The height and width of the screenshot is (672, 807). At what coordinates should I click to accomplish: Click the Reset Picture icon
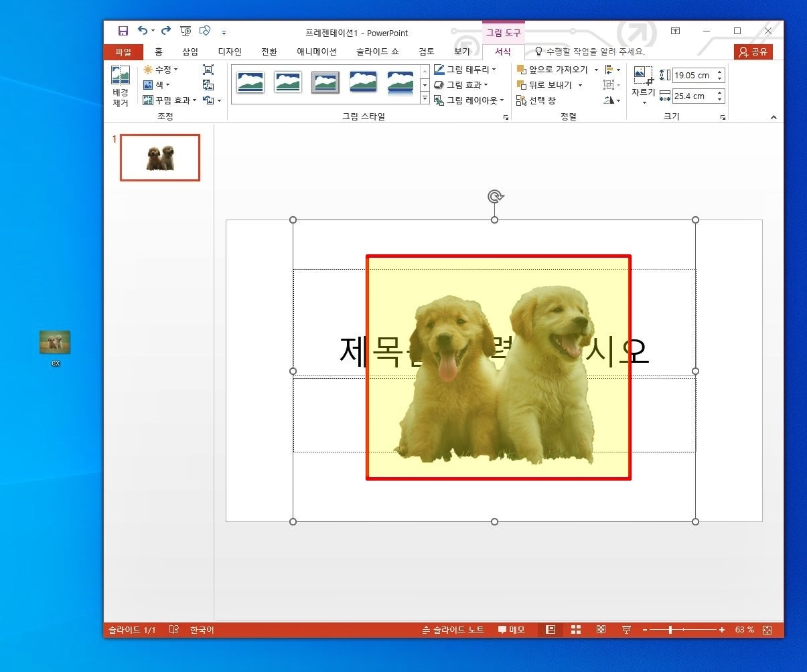coord(209,100)
